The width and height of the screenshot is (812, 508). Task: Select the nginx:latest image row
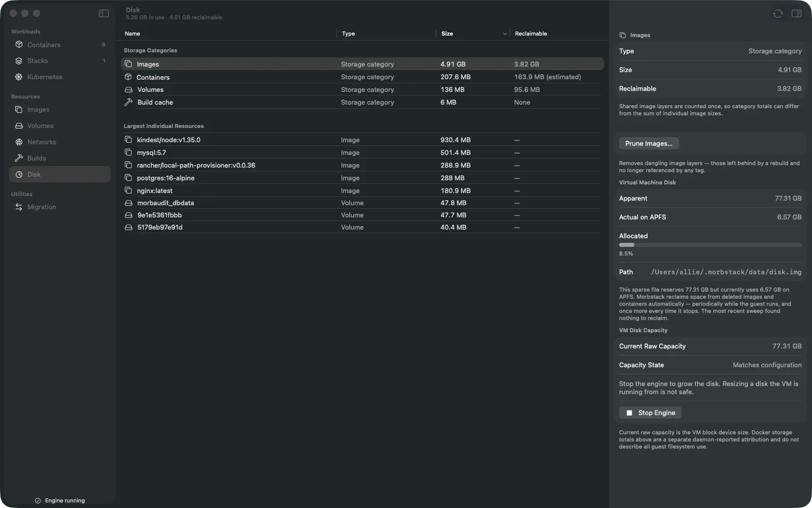coord(362,190)
